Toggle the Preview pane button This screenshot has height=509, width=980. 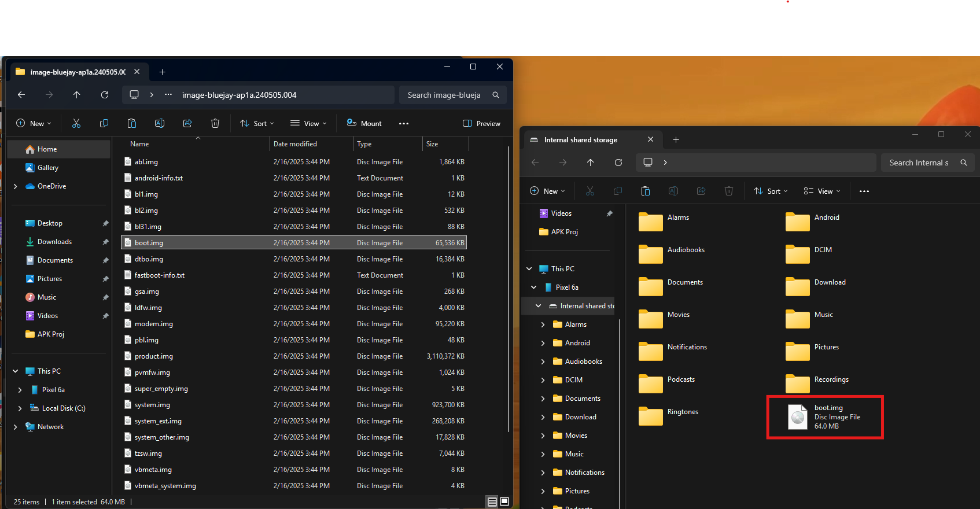(x=482, y=123)
